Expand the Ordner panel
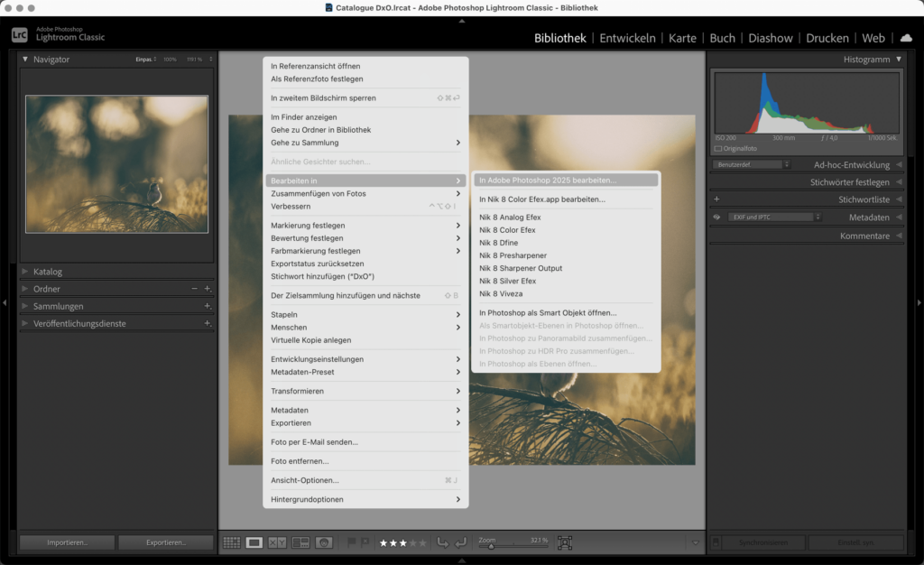Viewport: 924px width, 565px height. 24,289
